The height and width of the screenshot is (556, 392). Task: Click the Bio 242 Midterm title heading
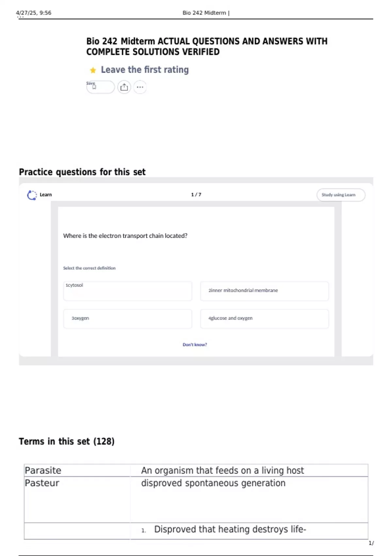(x=207, y=46)
